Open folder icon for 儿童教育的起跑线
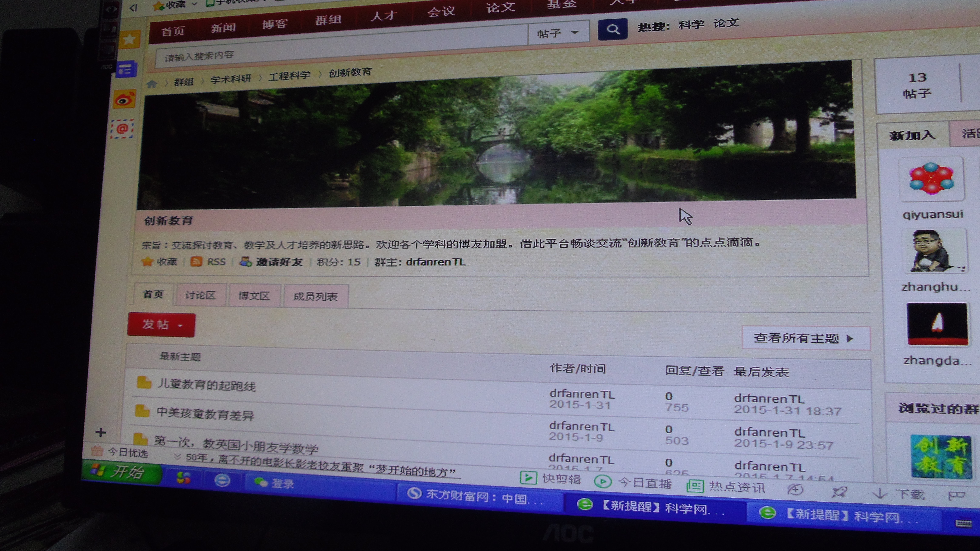The height and width of the screenshot is (551, 980). (x=144, y=383)
